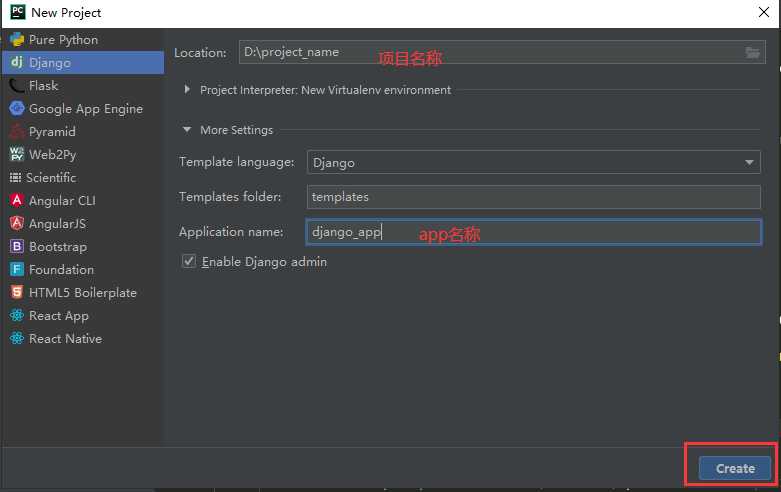The height and width of the screenshot is (492, 781).
Task: Click the Google App Engine icon
Action: tap(17, 108)
